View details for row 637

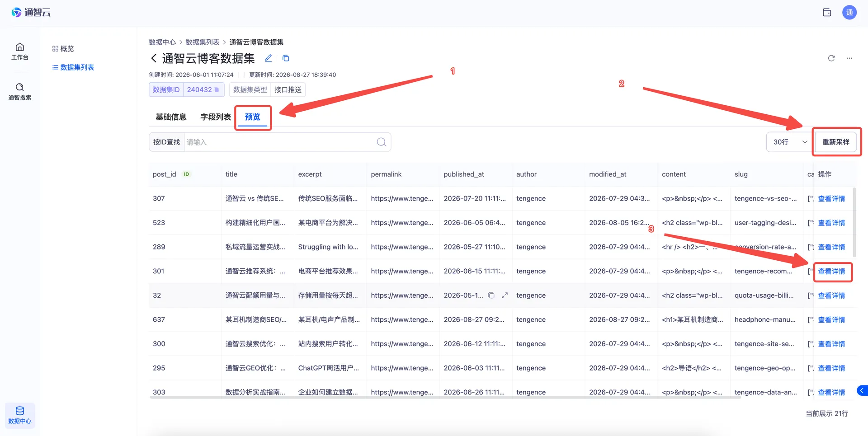point(831,320)
